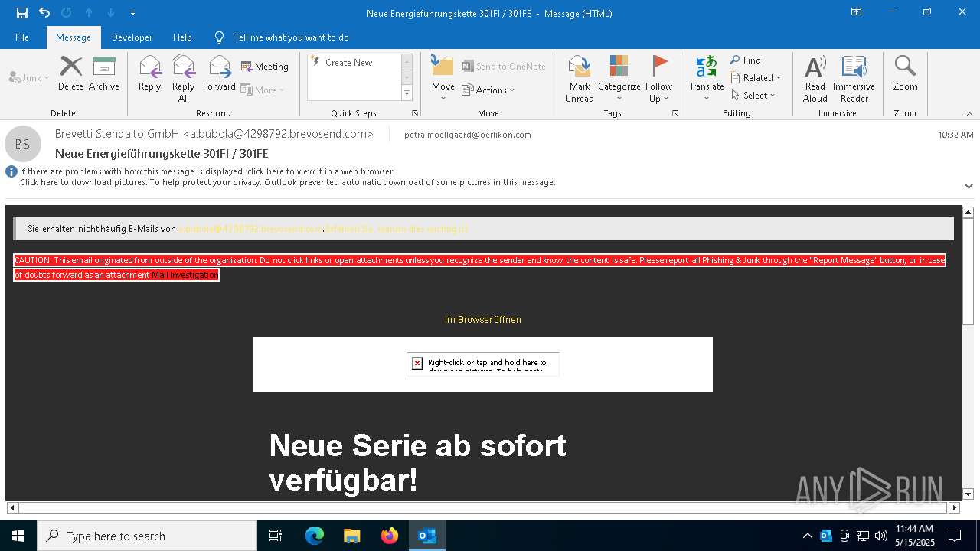Open the Quick Access Toolbar customize arrow
980x551 pixels.
click(x=133, y=13)
